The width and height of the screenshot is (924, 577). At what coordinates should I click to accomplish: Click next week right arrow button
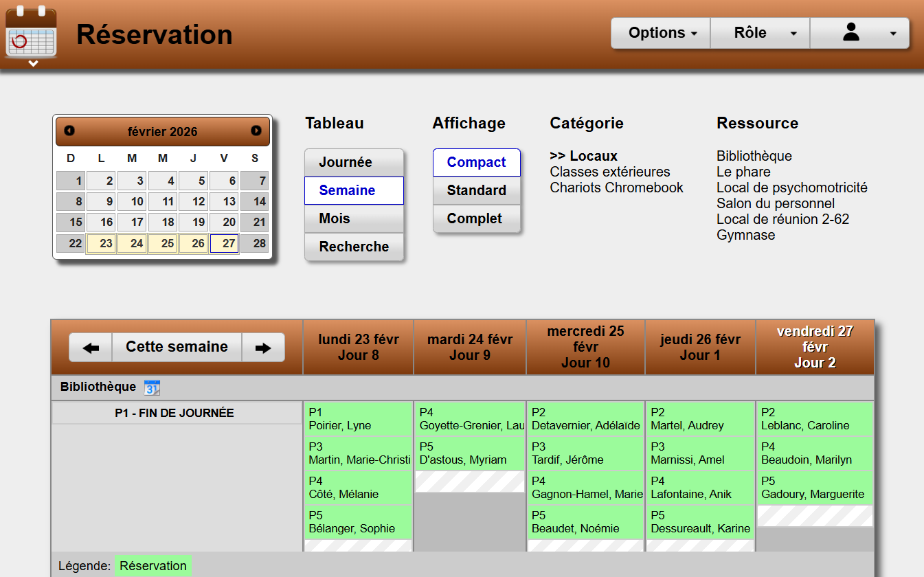tap(263, 348)
